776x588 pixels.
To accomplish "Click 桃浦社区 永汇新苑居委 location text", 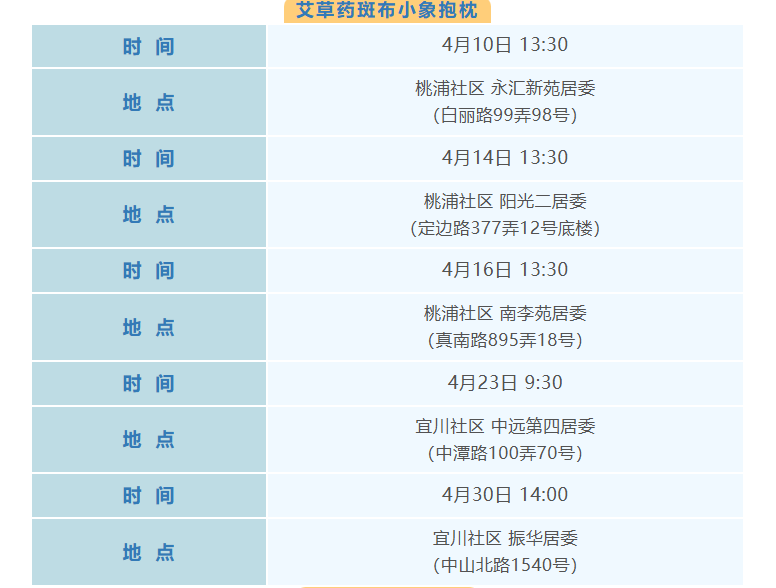I will [504, 89].
